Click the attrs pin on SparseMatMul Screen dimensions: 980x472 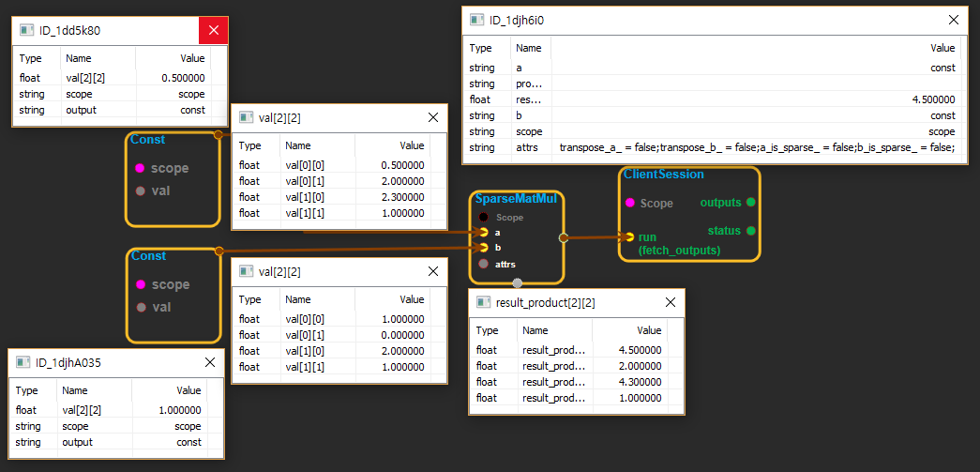(483, 264)
